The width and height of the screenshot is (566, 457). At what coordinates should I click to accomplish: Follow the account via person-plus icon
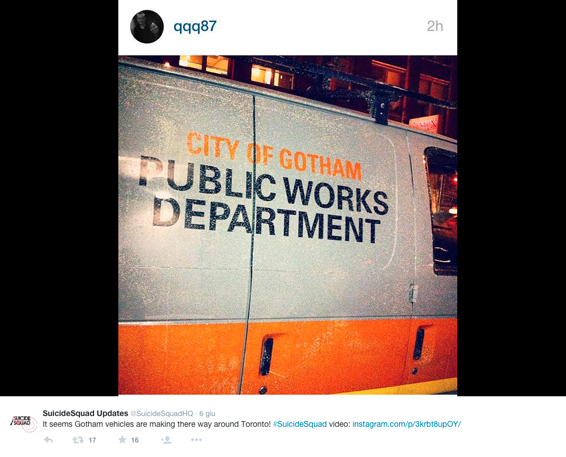point(166,440)
